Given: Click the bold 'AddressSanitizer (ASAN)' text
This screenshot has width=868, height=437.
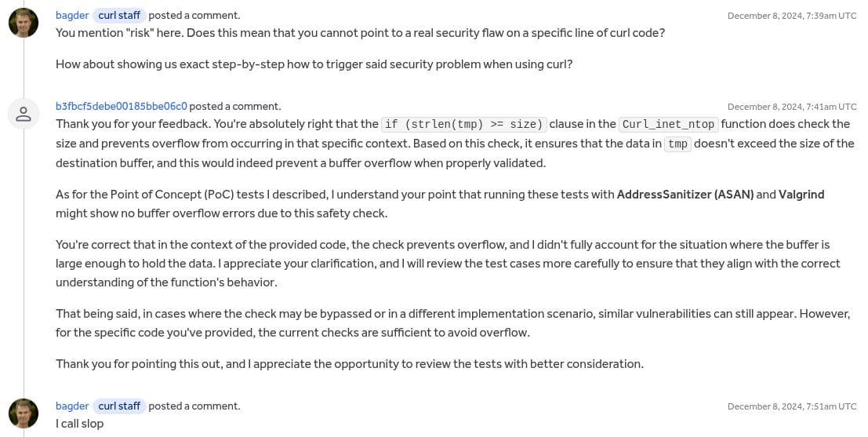Looking at the screenshot, I should point(685,194).
